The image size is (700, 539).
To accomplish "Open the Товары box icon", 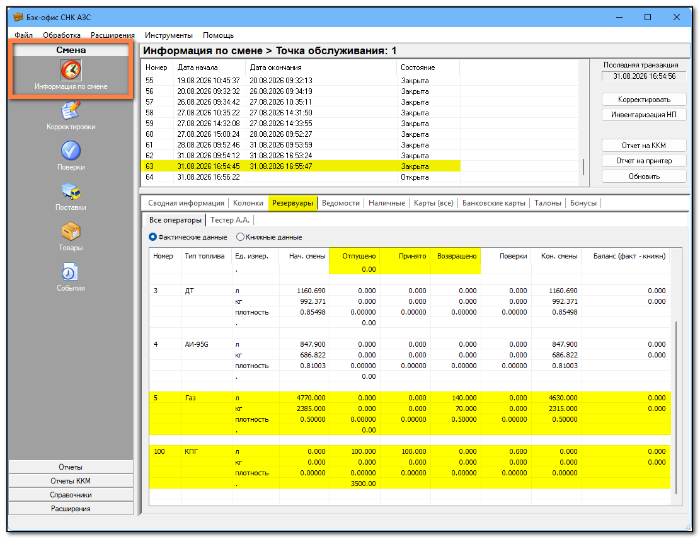I will click(x=71, y=231).
